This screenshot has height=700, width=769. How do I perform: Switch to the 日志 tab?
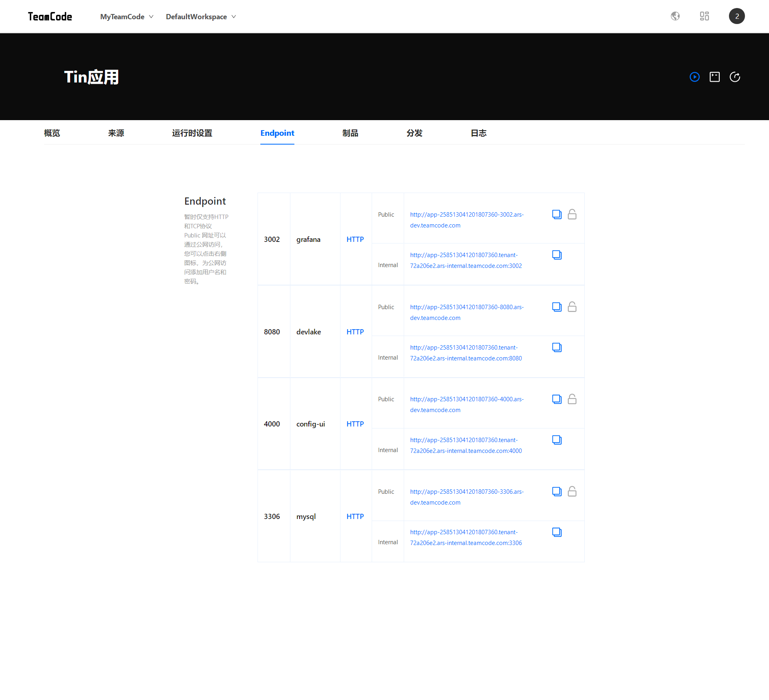pyautogui.click(x=478, y=133)
